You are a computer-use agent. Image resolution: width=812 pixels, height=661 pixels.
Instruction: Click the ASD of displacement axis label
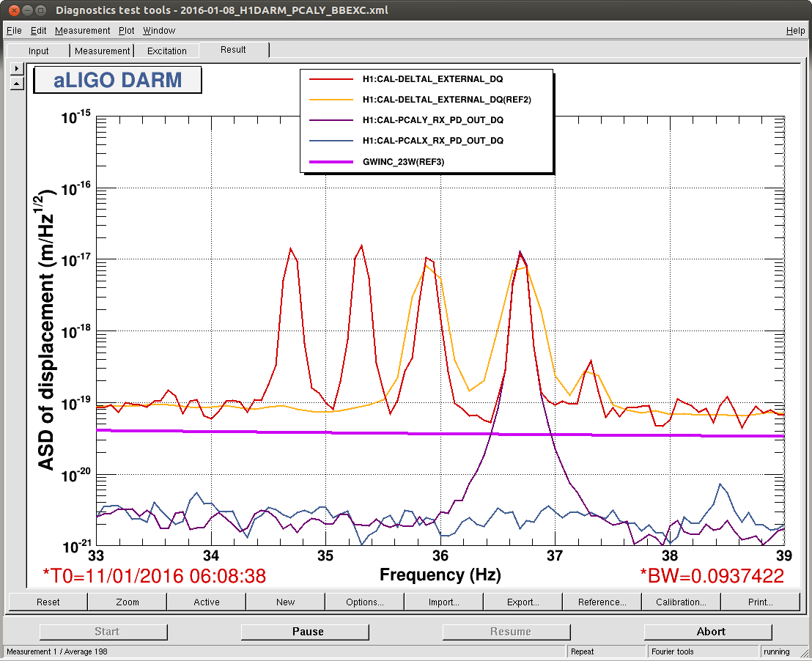(45, 330)
